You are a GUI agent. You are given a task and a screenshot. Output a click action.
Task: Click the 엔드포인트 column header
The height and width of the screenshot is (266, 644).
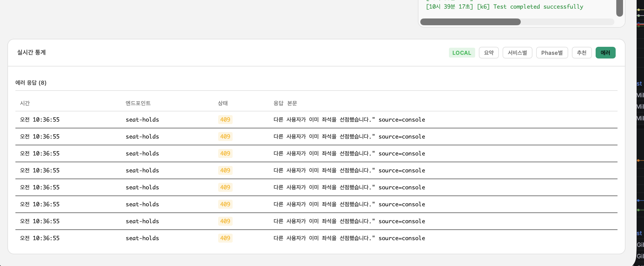pyautogui.click(x=138, y=103)
